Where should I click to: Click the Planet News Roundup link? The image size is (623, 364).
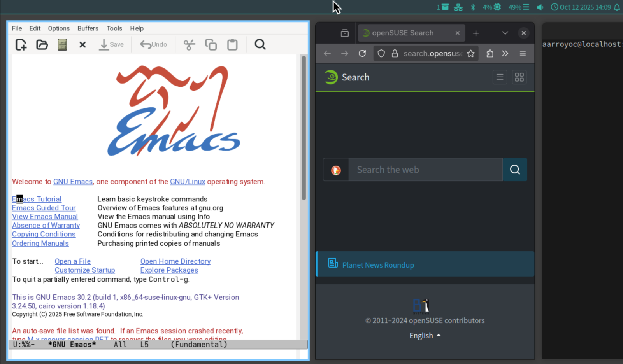pyautogui.click(x=378, y=265)
